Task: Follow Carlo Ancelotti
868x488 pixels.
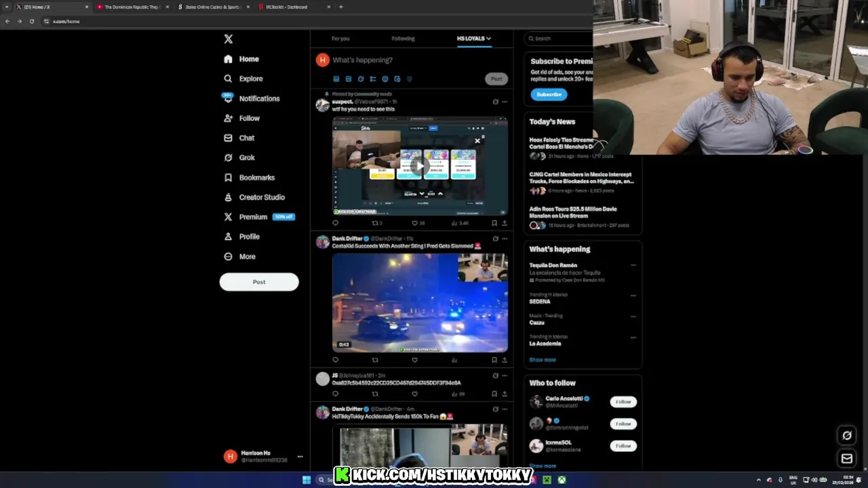Action: coord(623,402)
